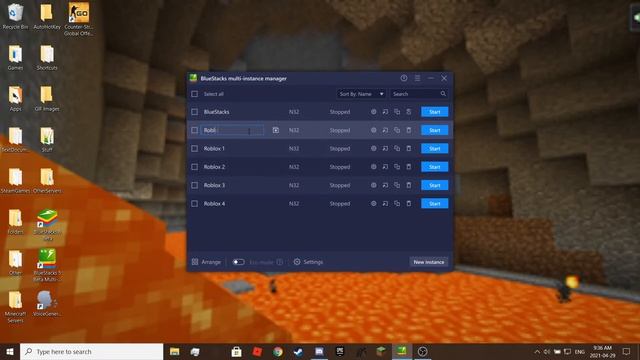Clone the instance being renamed Robl
Viewport: 640px width, 360px height.
(x=397, y=130)
